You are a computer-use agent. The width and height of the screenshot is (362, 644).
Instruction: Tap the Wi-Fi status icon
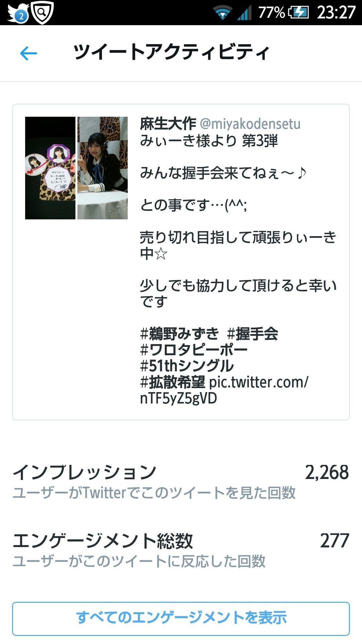point(223,13)
